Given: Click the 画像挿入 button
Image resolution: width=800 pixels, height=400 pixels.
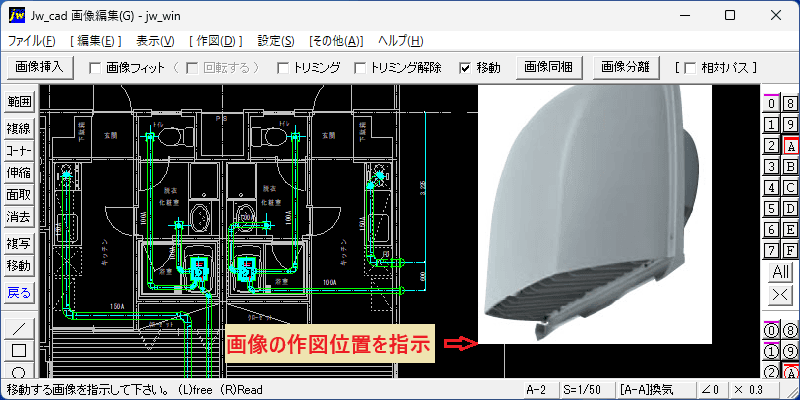Looking at the screenshot, I should [x=39, y=67].
